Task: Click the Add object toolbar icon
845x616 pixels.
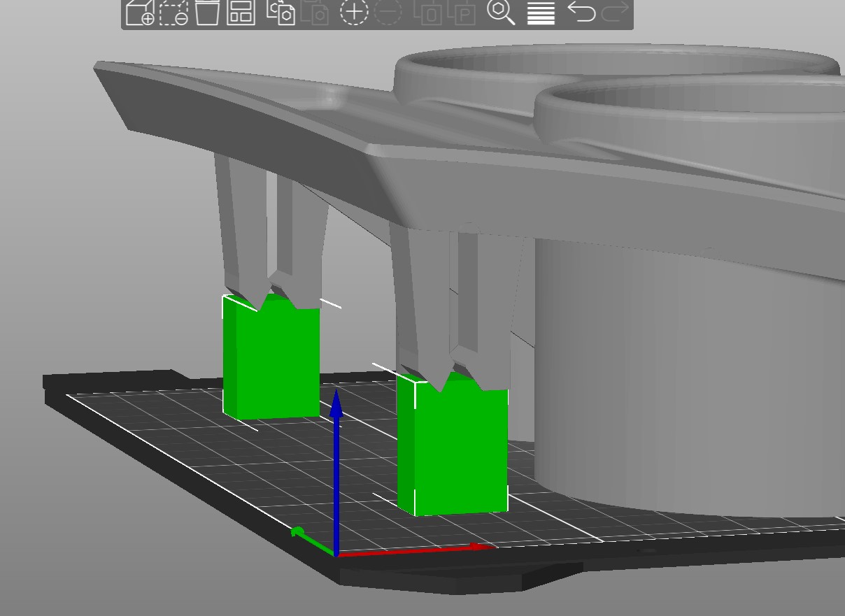Action: [140, 12]
